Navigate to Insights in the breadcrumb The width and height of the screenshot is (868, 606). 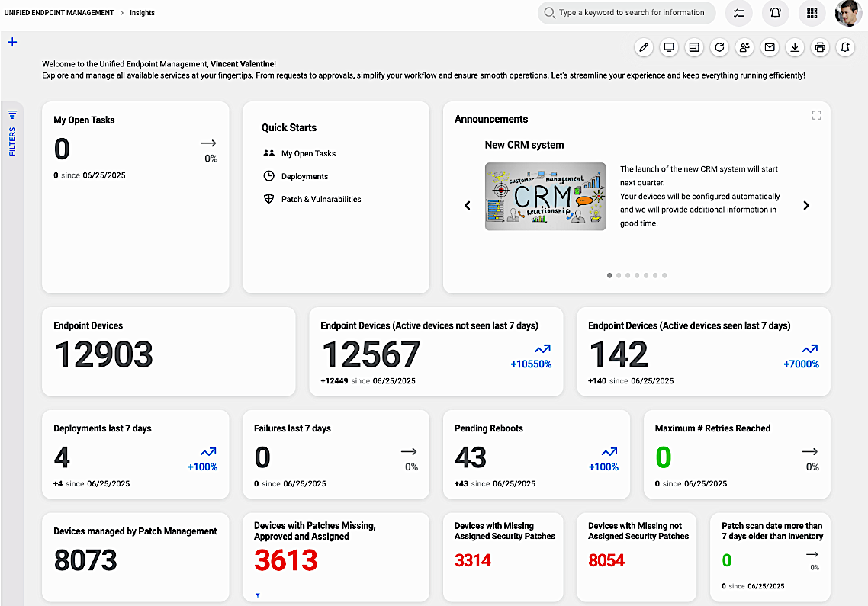[142, 13]
